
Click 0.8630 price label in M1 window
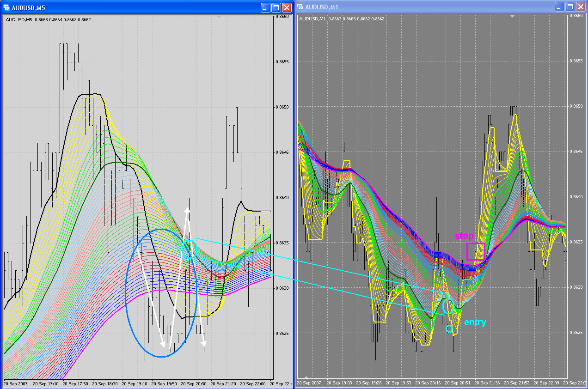[x=576, y=287]
